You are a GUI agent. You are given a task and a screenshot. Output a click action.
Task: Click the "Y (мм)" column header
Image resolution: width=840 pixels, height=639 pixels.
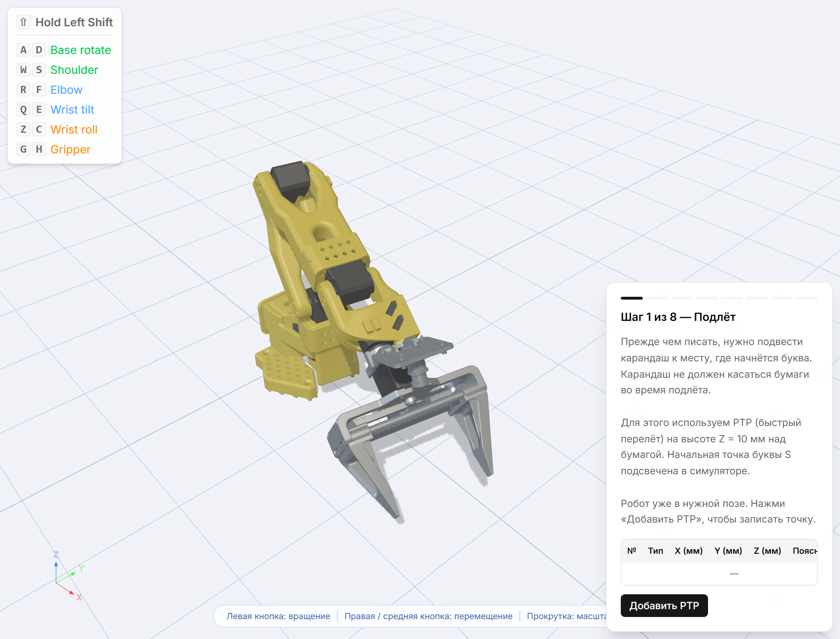pyautogui.click(x=728, y=551)
